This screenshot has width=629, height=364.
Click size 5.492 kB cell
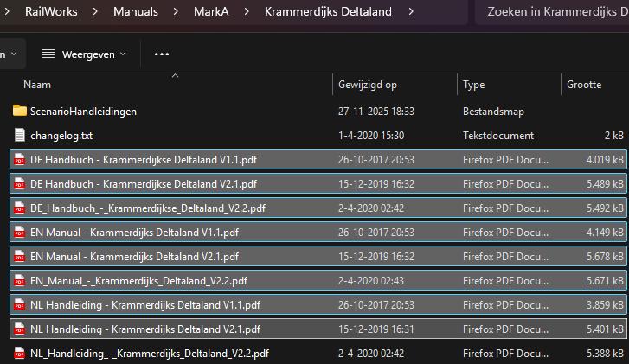[x=605, y=208]
